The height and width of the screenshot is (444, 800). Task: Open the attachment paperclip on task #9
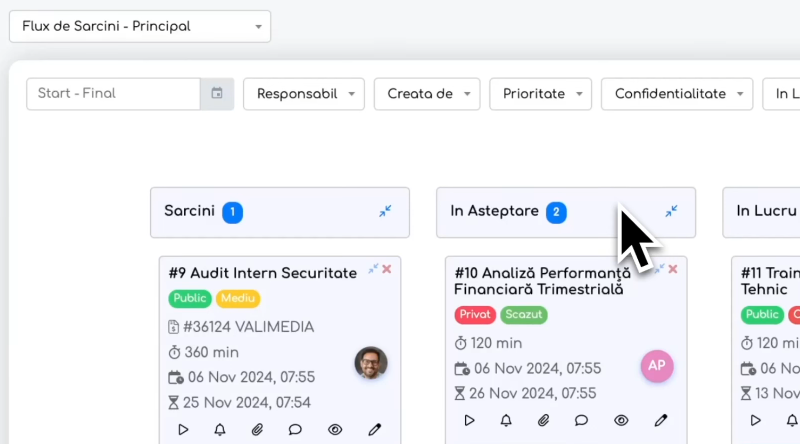(257, 429)
